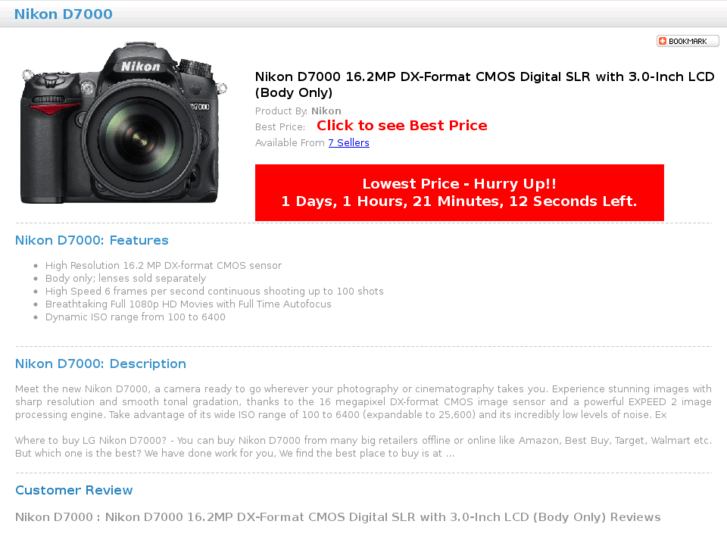This screenshot has width=727, height=545.
Task: Click the 'Meet the new Nikon D7000' description paragraph
Action: pyautogui.click(x=363, y=402)
